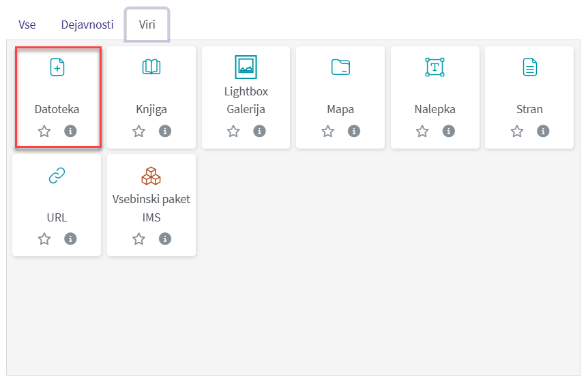588x383 pixels.
Task: Select the Nalepka text label icon
Action: click(435, 67)
